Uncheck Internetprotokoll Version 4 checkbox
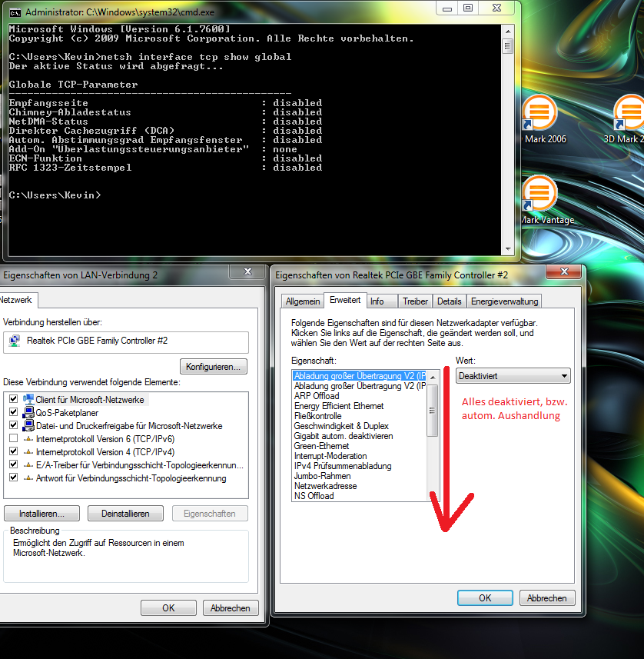 click(x=13, y=451)
